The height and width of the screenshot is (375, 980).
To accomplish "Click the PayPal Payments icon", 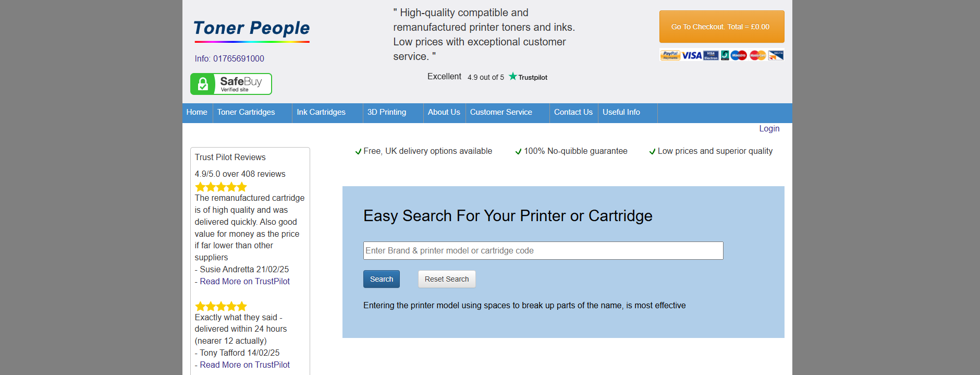I will tap(670, 55).
